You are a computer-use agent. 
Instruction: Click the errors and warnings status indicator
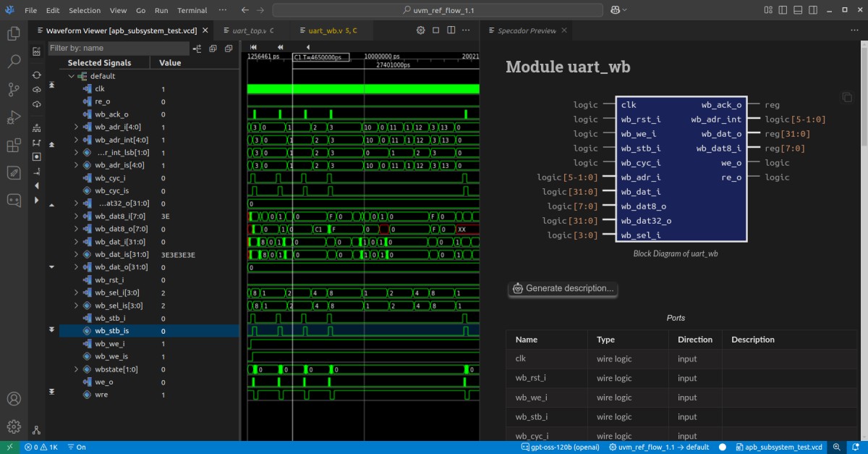[x=41, y=447]
